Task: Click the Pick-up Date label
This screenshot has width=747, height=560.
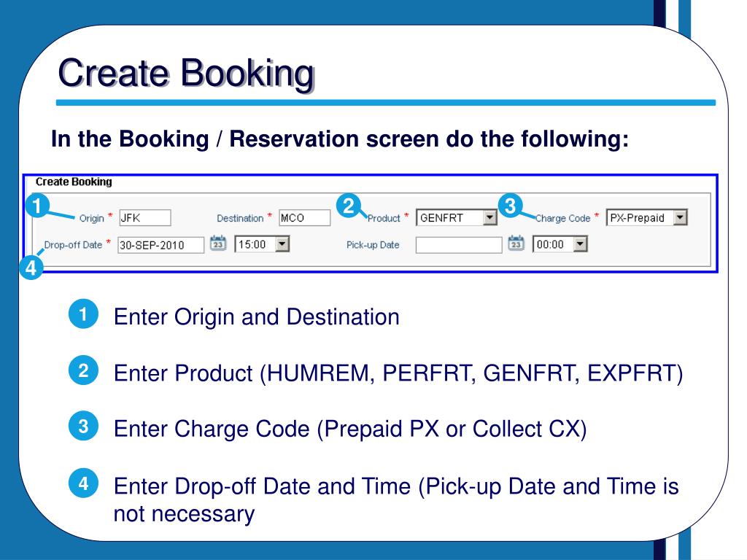Action: point(373,245)
